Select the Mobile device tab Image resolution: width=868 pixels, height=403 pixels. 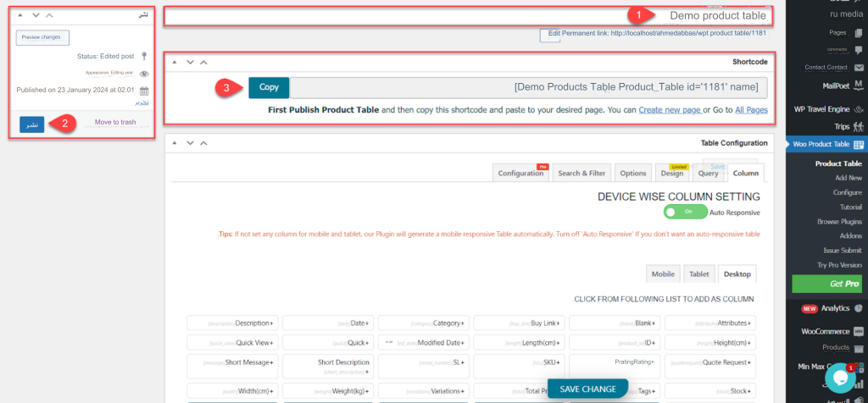pyautogui.click(x=663, y=274)
